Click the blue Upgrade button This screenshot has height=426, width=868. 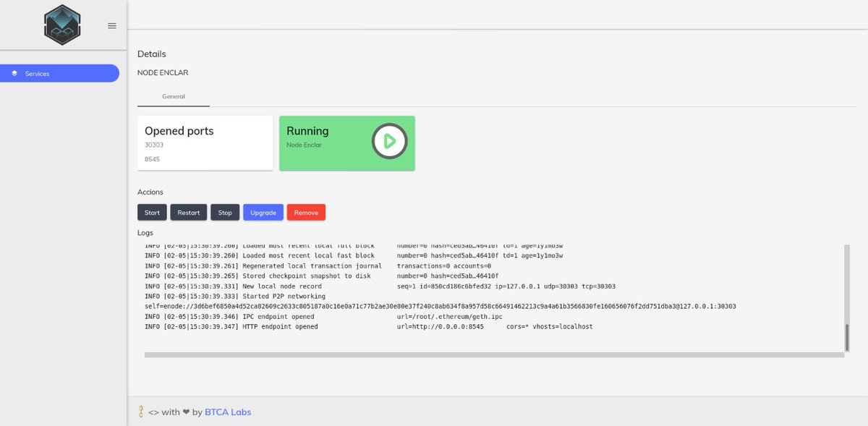point(263,213)
